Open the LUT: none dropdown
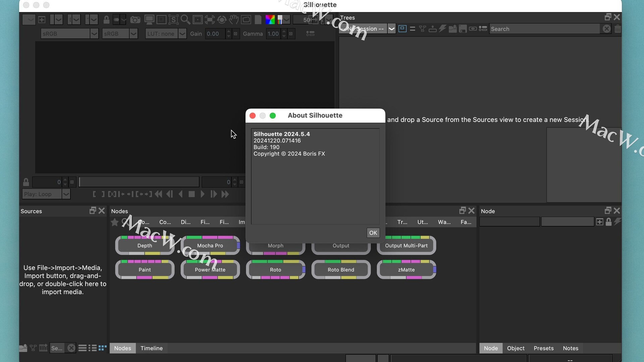This screenshot has height=362, width=644. 166,34
